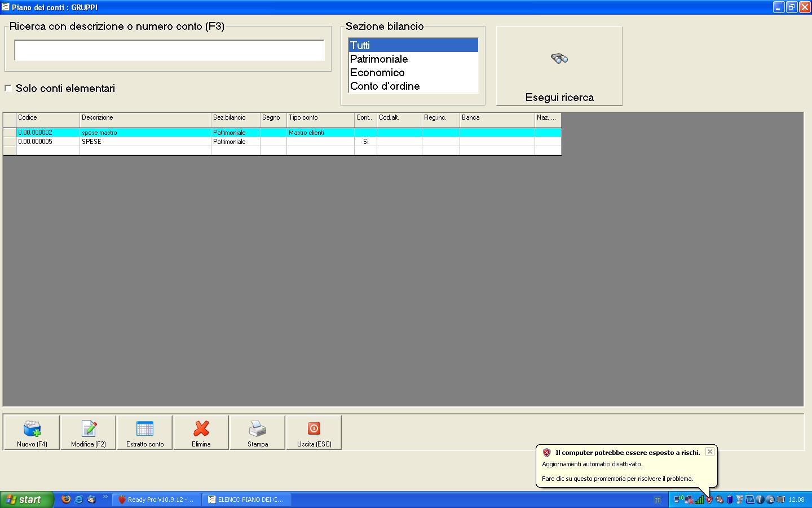This screenshot has height=508, width=812.
Task: Click the Descrizione column header
Action: coord(145,120)
